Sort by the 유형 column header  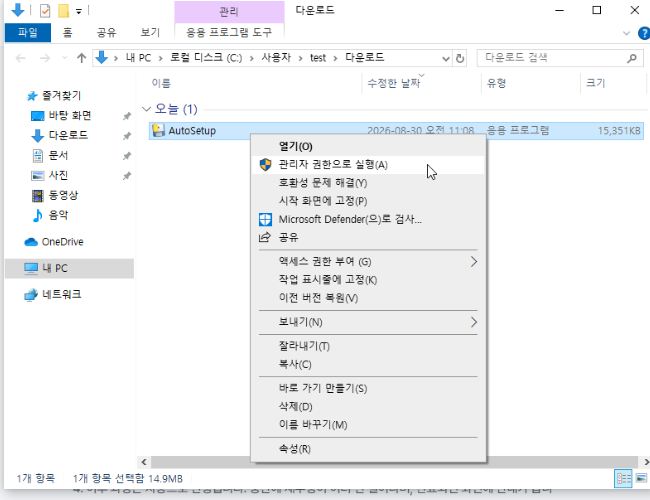coord(496,83)
